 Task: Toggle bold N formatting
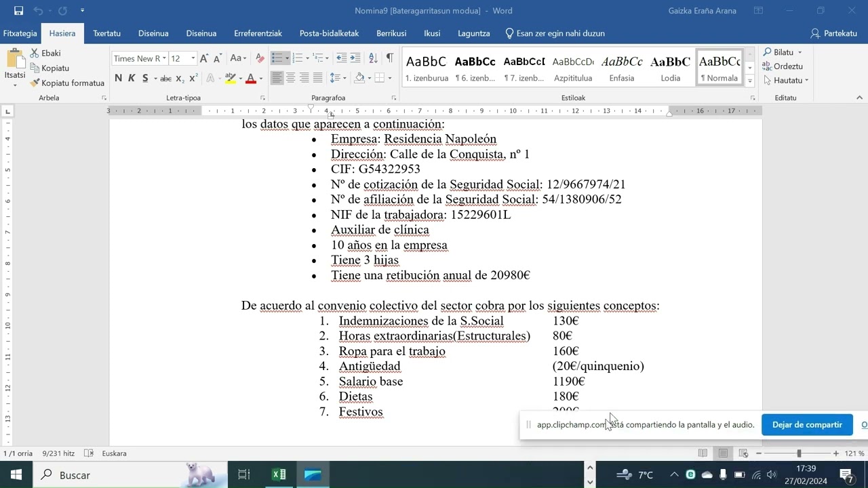[118, 79]
